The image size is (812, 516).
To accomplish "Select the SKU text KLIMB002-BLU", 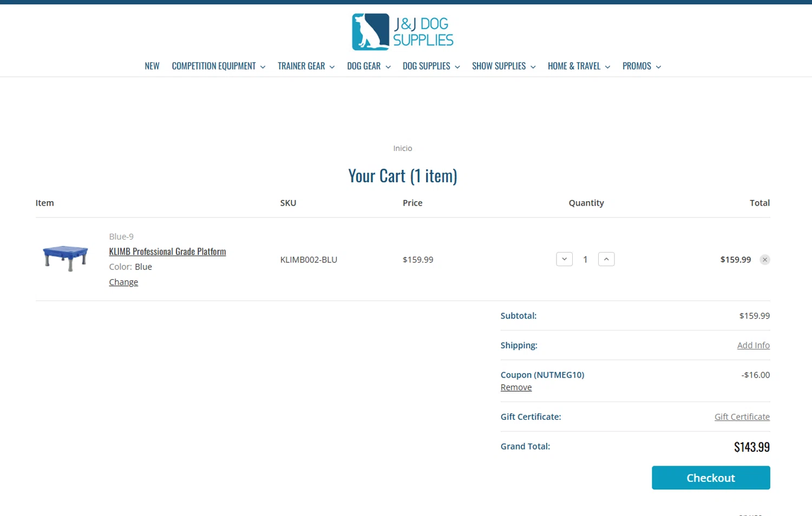I will 309,260.
